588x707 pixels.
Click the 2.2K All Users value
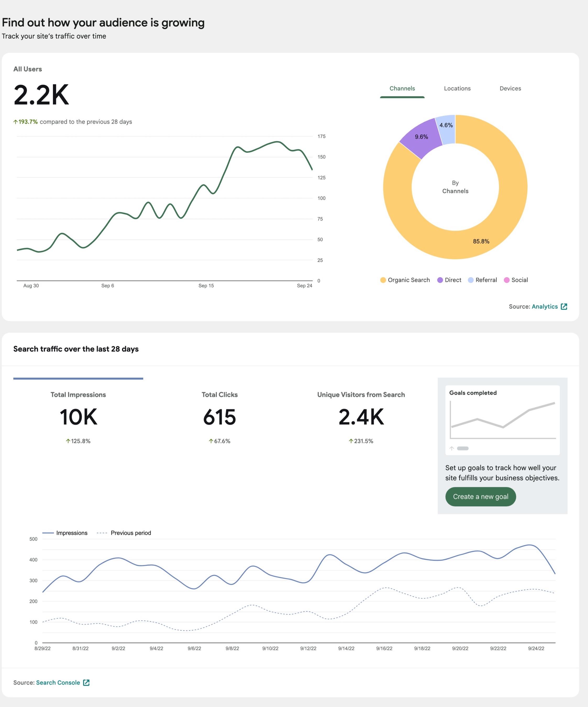click(41, 95)
